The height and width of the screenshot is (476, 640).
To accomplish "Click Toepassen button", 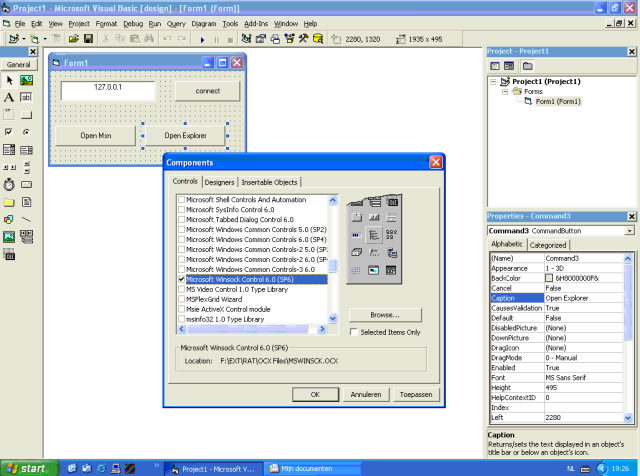I will tap(416, 394).
